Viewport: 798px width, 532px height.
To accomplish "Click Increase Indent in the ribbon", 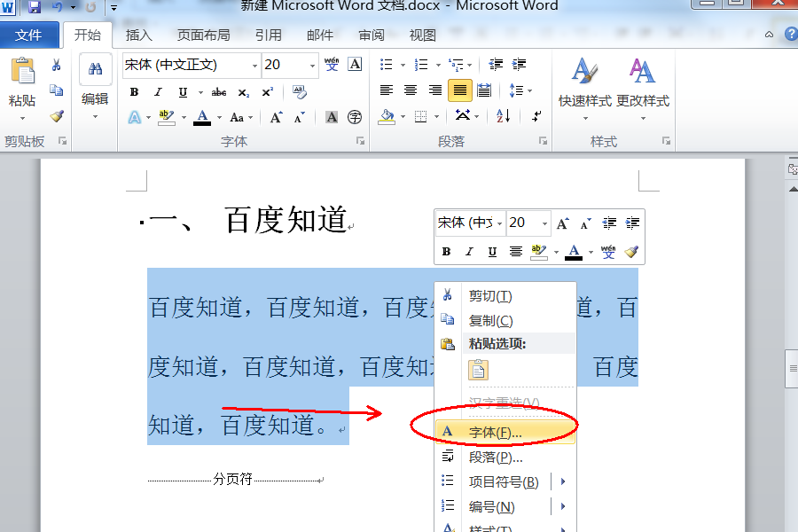I will click(x=519, y=65).
